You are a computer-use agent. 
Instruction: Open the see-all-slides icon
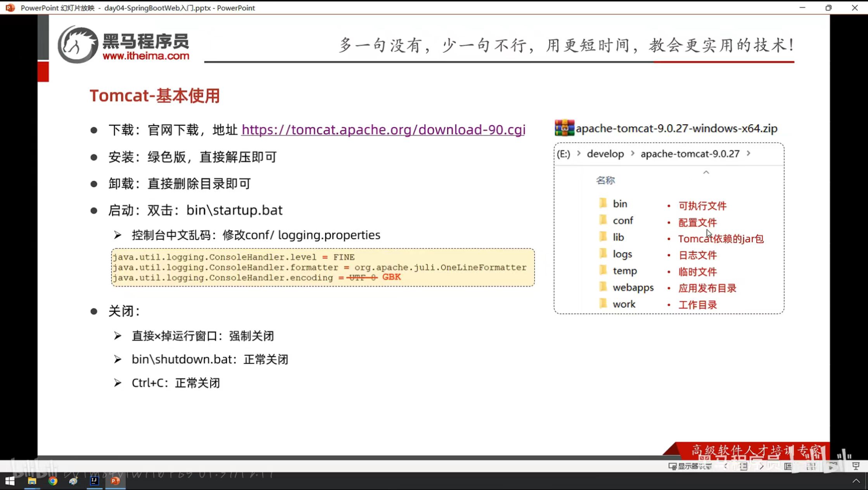pos(743,466)
